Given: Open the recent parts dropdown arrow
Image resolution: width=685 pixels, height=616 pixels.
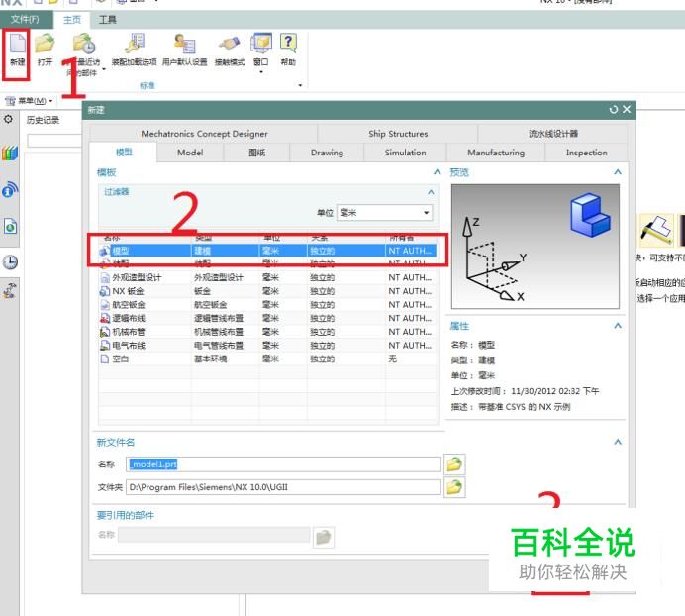Looking at the screenshot, I should 104,69.
